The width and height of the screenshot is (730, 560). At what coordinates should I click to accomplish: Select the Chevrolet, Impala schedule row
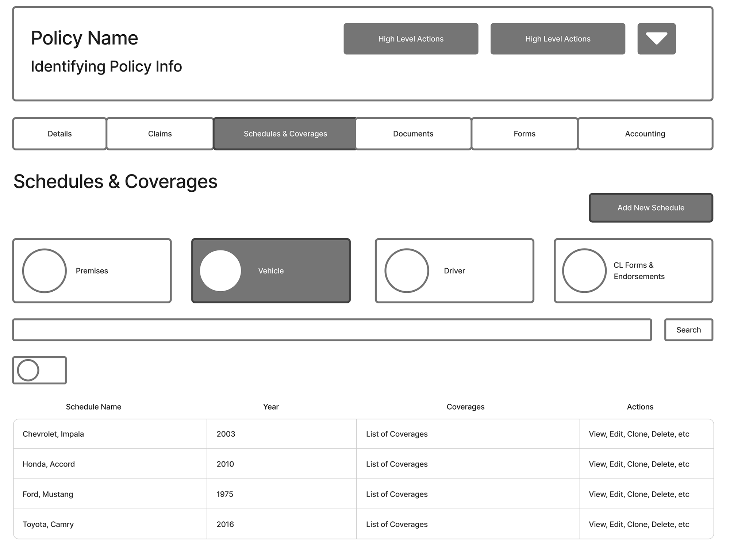pyautogui.click(x=53, y=434)
